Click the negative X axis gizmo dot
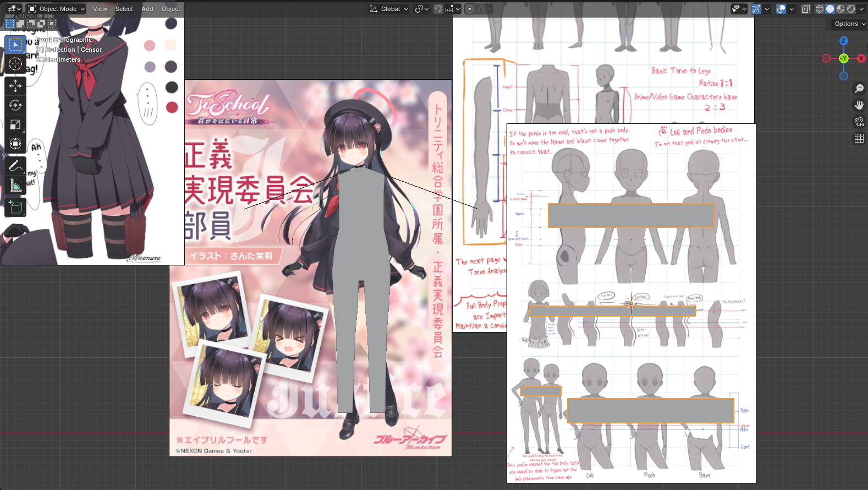 (x=826, y=58)
